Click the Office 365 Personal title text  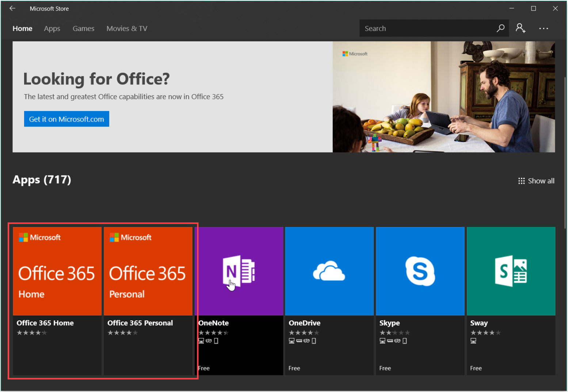tap(140, 323)
